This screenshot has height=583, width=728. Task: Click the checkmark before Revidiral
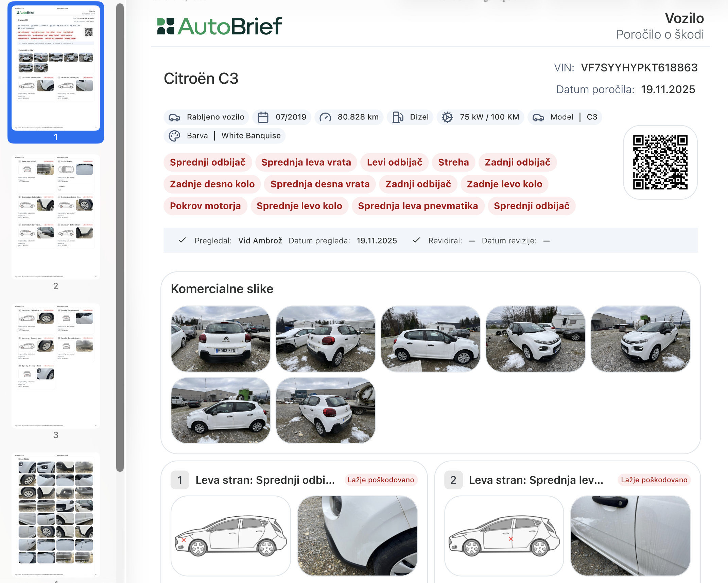(416, 240)
